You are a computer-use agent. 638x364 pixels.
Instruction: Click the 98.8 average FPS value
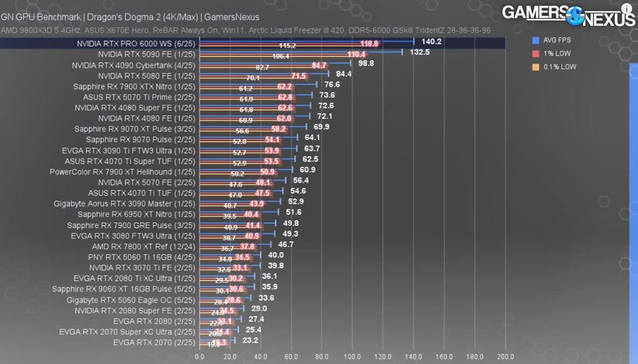point(366,63)
